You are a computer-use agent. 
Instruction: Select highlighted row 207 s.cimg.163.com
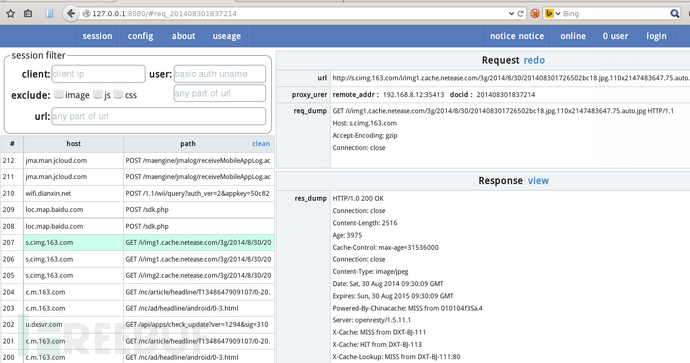pos(137,242)
